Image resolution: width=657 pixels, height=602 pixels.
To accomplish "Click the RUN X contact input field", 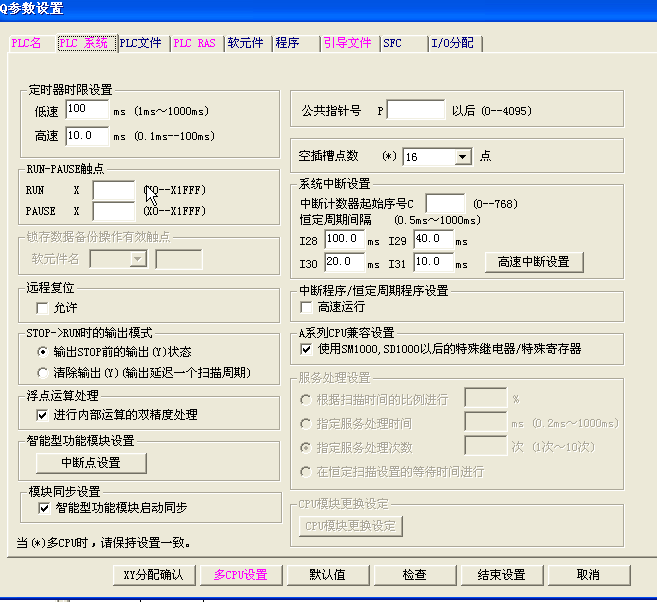I will pos(113,190).
